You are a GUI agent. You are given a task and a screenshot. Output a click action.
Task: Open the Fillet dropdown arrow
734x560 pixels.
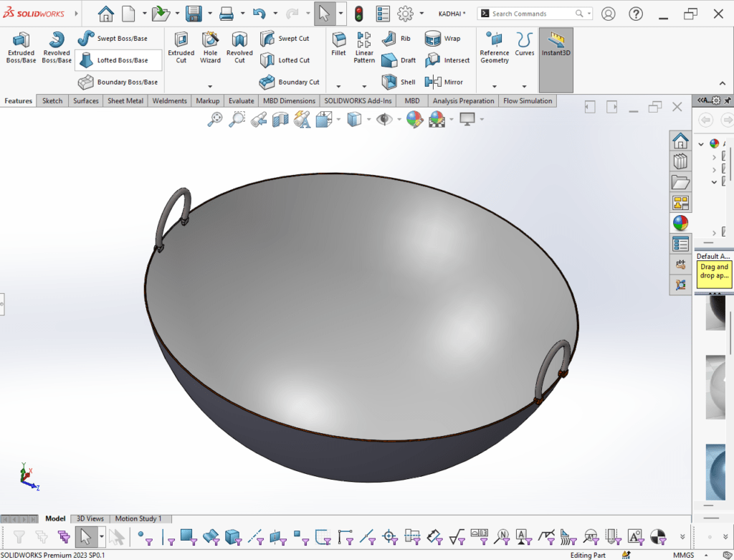tap(338, 86)
